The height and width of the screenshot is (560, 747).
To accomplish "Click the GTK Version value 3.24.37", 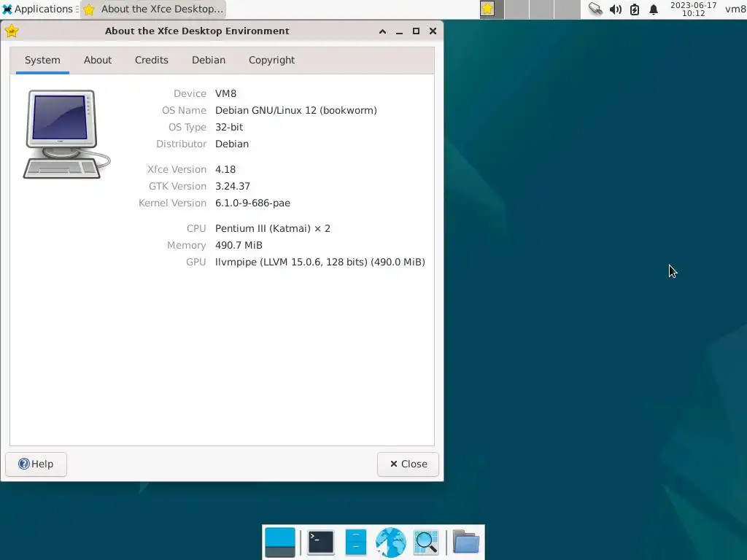I will [x=233, y=186].
